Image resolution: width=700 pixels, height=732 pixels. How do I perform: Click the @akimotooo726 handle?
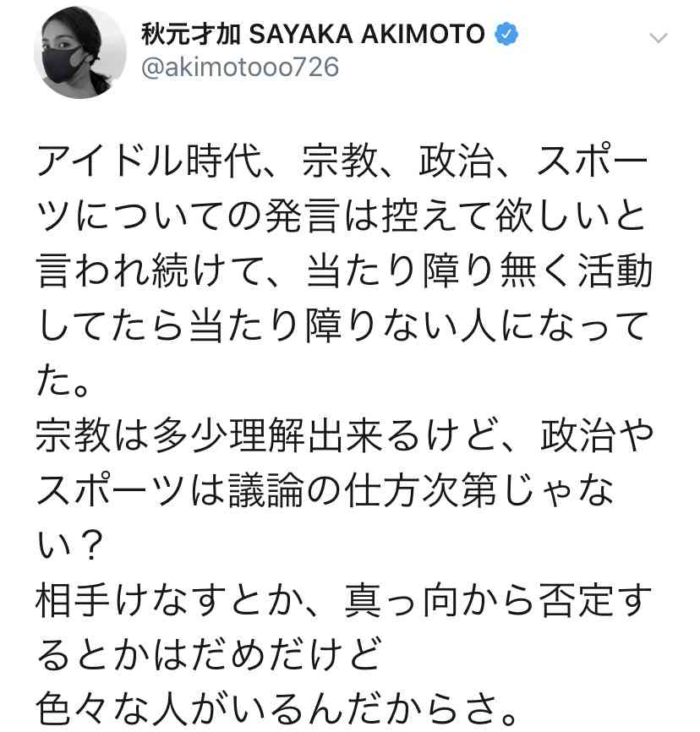pos(239,68)
